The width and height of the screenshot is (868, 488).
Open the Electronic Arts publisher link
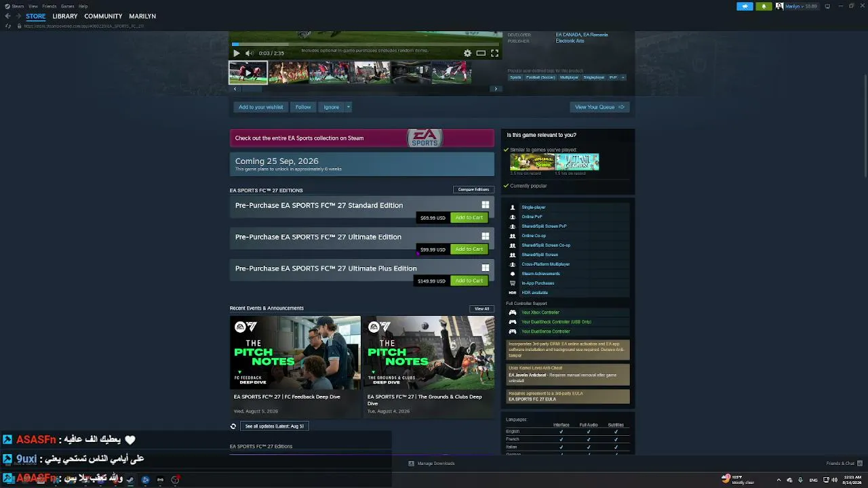pos(570,41)
